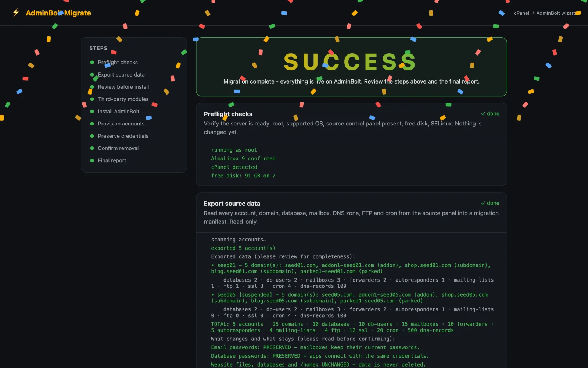Click the green status dot beside Preserve credentials
This screenshot has height=368, width=588.
(92, 136)
